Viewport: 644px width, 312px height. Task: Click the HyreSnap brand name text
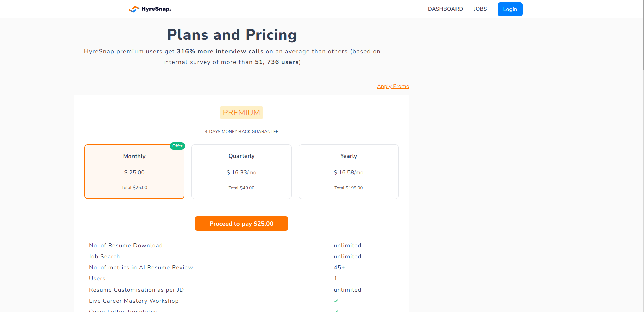click(156, 9)
